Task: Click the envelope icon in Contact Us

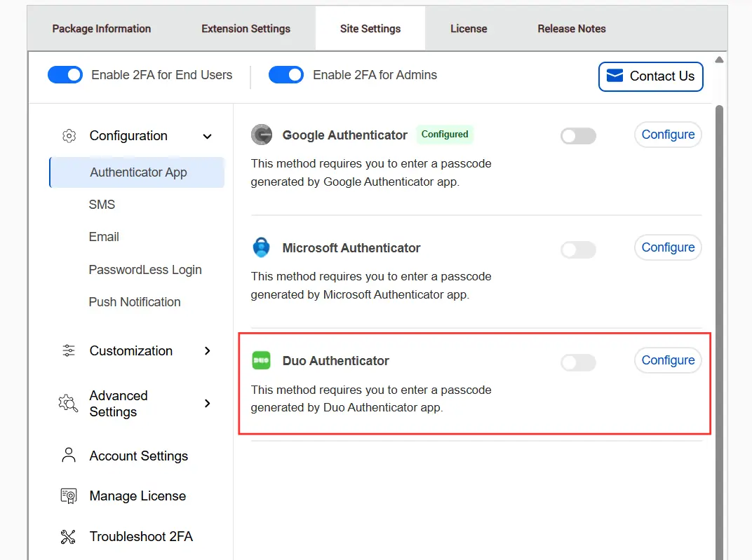Action: 615,76
